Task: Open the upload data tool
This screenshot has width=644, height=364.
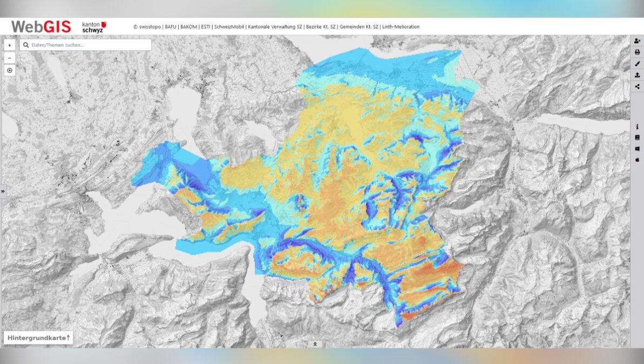Action: 637,75
